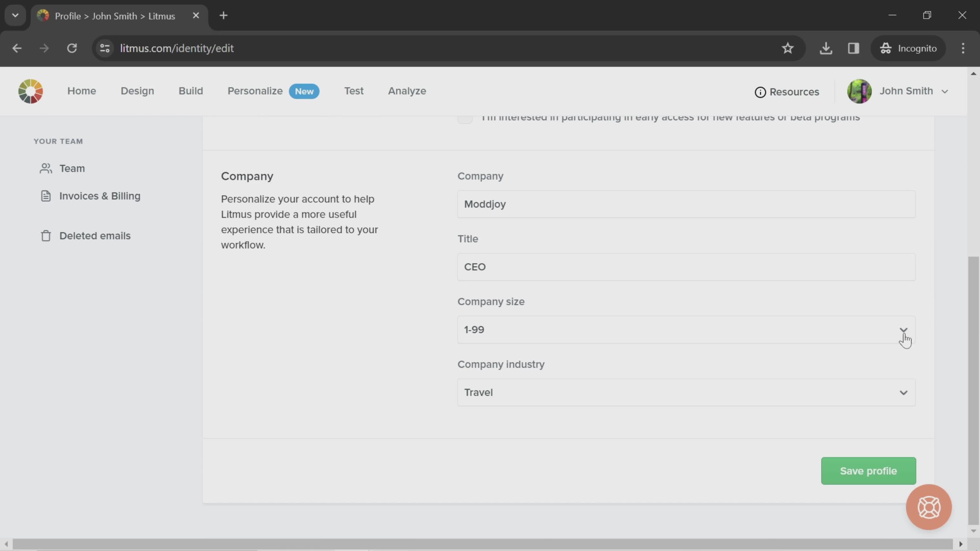Viewport: 980px width, 551px height.
Task: Open the Deleted emails link
Action: [95, 236]
